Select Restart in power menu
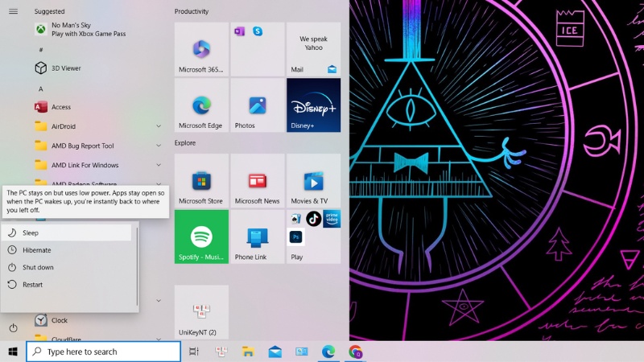 click(66, 285)
